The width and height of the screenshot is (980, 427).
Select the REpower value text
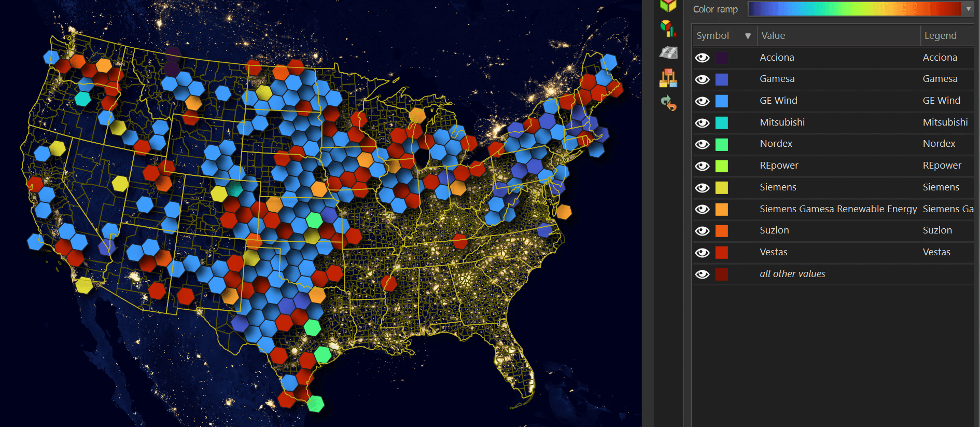[x=779, y=166]
